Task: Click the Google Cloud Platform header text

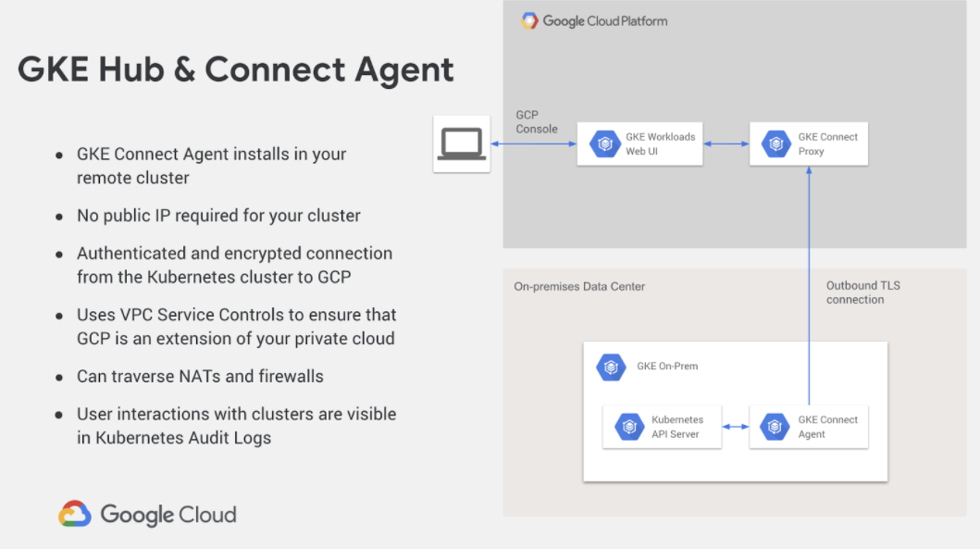Action: pyautogui.click(x=604, y=20)
